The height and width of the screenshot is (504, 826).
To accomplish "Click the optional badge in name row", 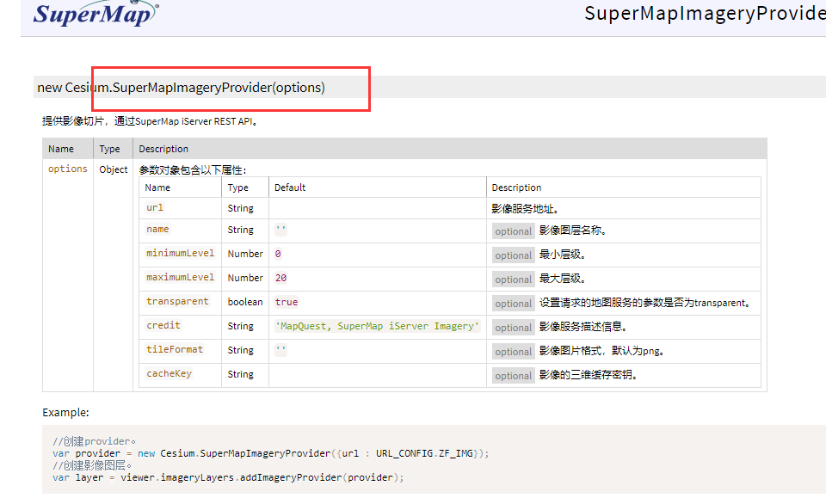I will click(x=514, y=231).
